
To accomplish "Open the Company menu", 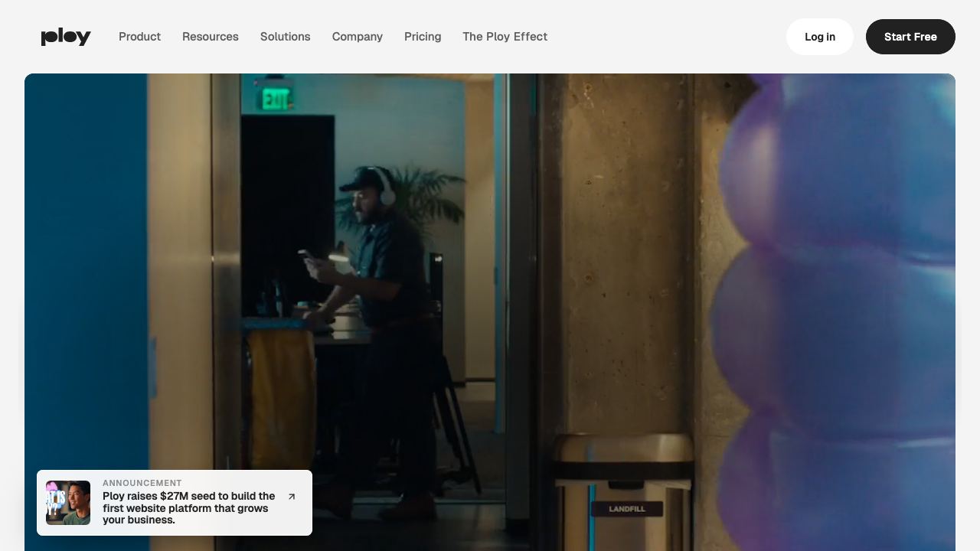I will click(358, 37).
